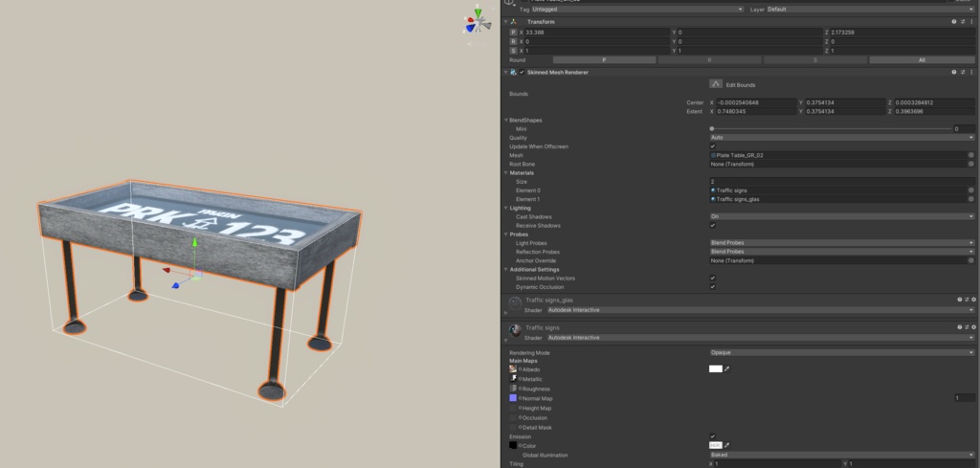Toggle Receive Shadows checkbox

(712, 226)
